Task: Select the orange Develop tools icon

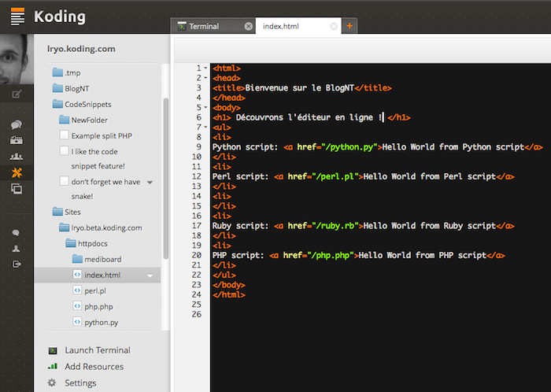Action: [17, 172]
